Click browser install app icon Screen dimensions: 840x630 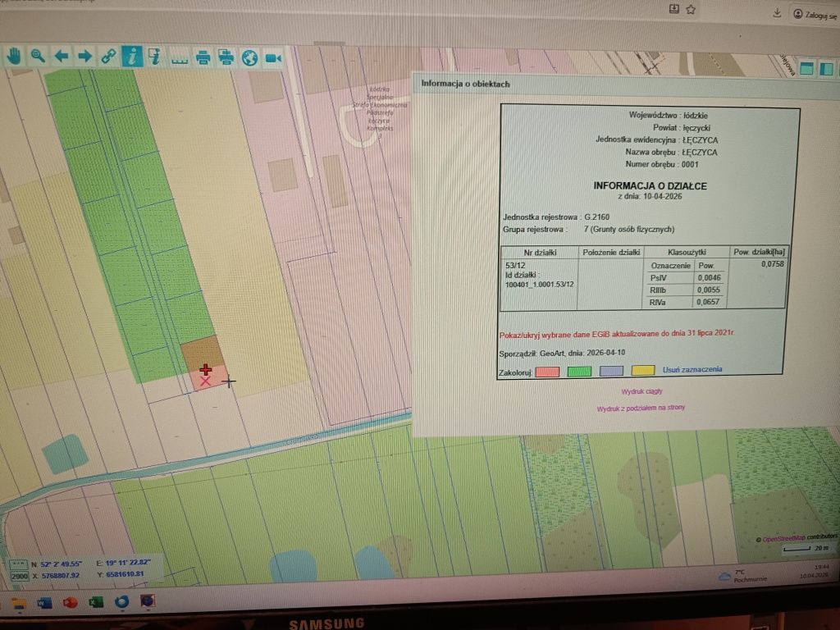674,9
